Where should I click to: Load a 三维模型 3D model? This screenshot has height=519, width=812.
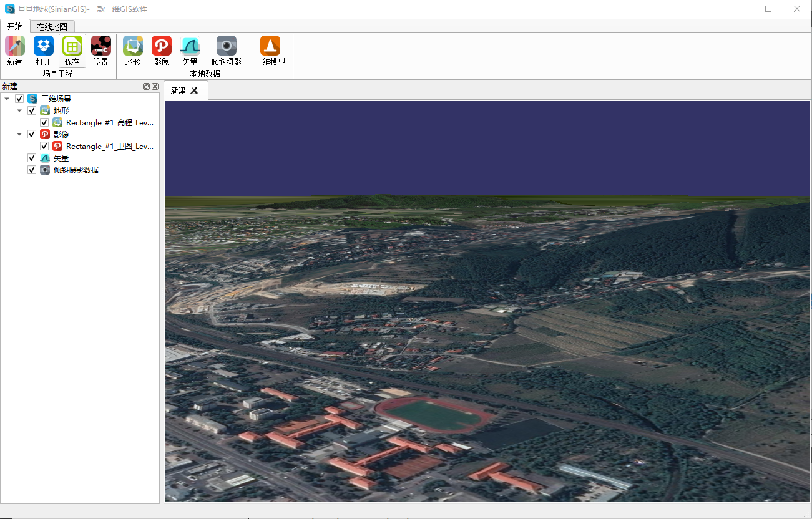click(x=270, y=46)
